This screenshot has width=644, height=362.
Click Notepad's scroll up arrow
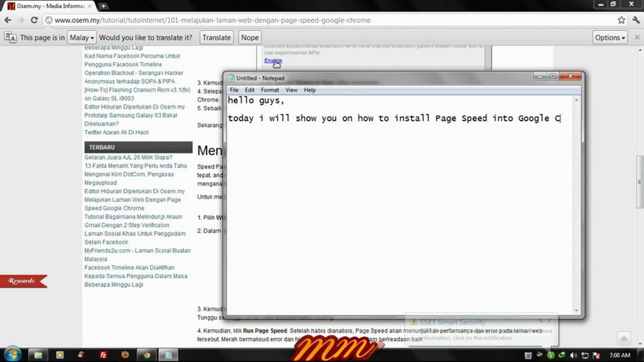coord(576,100)
